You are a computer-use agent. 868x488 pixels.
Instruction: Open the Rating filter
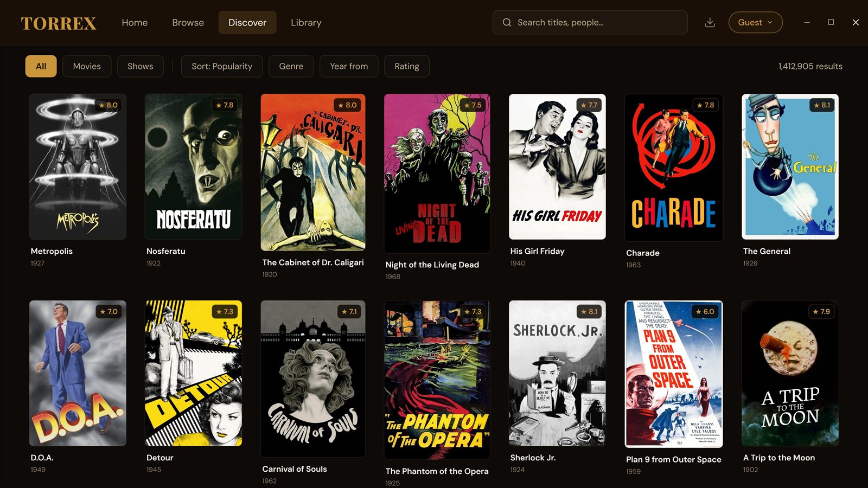coord(407,66)
